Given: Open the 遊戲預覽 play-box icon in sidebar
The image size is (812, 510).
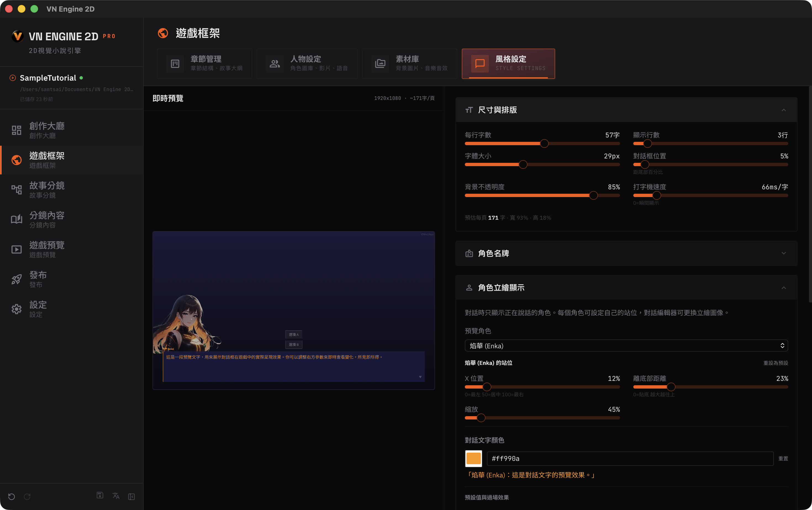Looking at the screenshot, I should tap(17, 249).
